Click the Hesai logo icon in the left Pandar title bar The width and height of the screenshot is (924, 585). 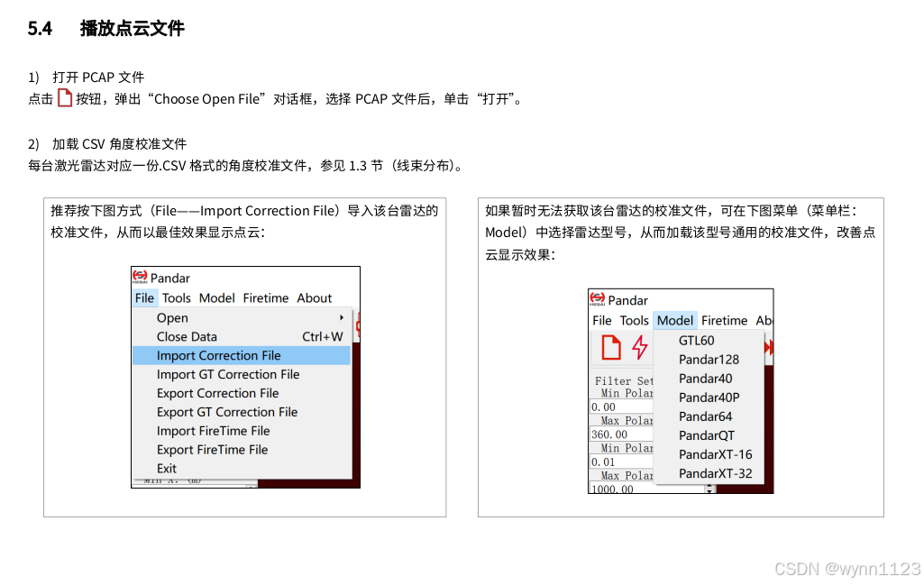[x=140, y=277]
